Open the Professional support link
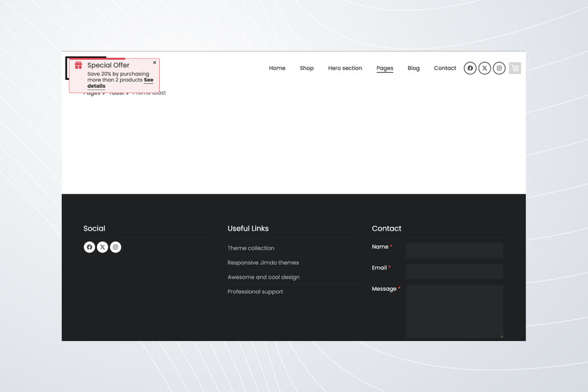Screen dimensions: 588x392 click(256, 292)
